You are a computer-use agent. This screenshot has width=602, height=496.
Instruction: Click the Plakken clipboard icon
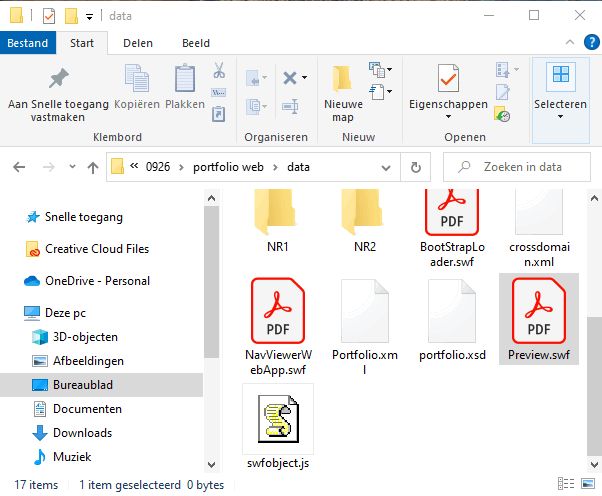[185, 78]
